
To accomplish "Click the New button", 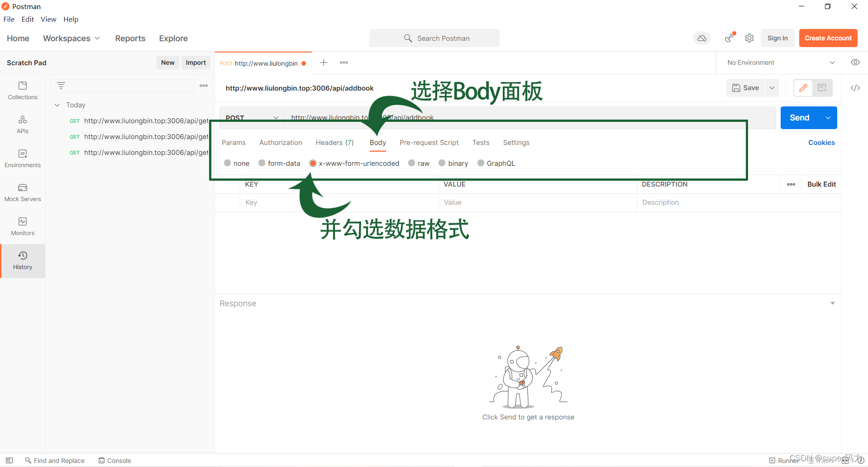I will (x=168, y=63).
